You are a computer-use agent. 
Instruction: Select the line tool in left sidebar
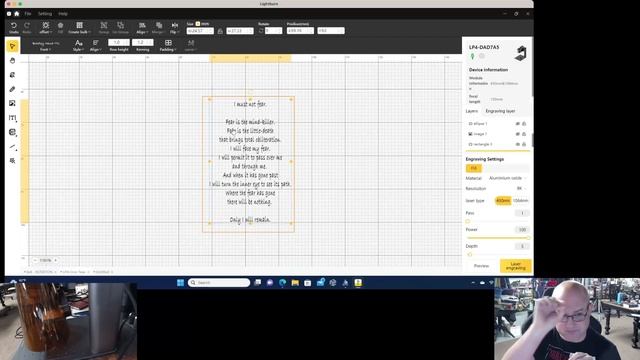click(x=12, y=147)
